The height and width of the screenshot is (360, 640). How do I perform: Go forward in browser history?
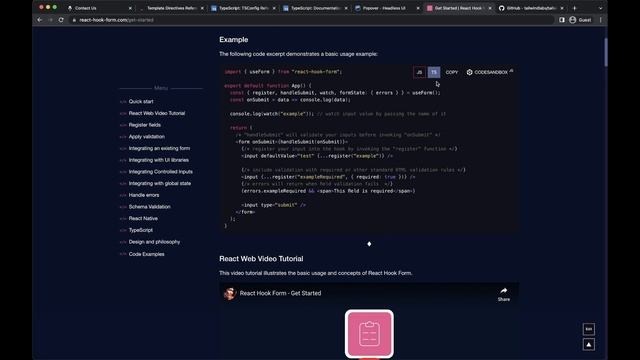click(50, 20)
